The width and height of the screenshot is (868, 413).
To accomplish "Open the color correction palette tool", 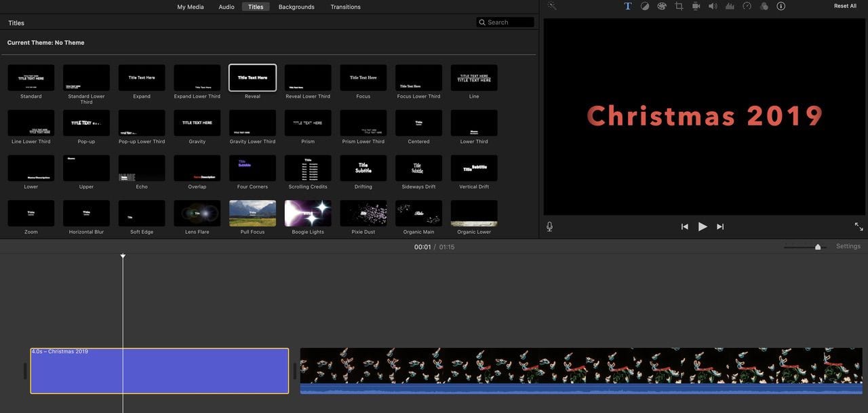I will point(662,6).
